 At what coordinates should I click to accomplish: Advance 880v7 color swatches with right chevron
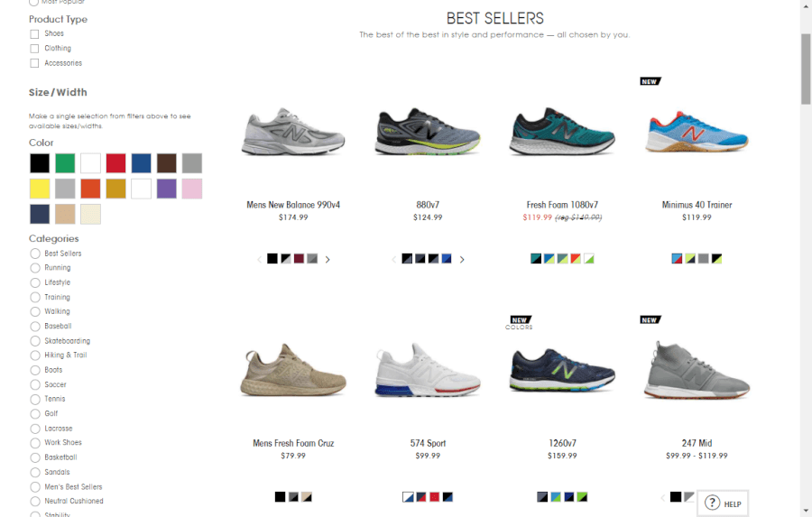click(x=462, y=260)
